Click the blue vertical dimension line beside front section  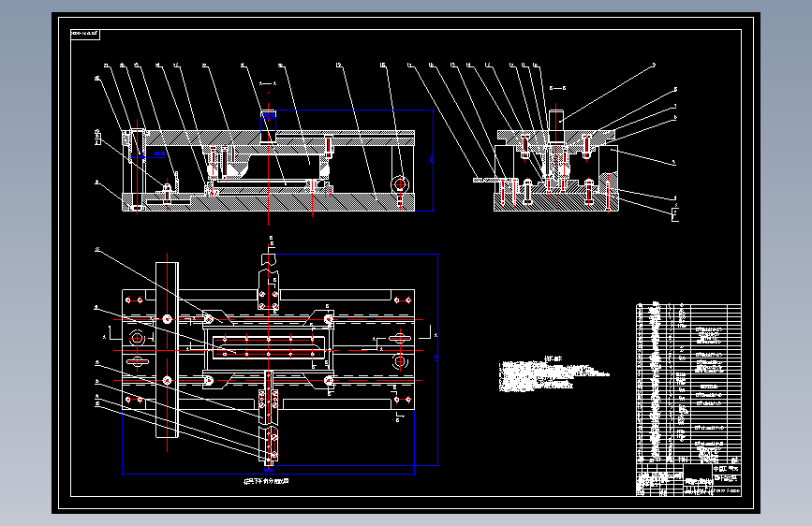click(x=433, y=160)
